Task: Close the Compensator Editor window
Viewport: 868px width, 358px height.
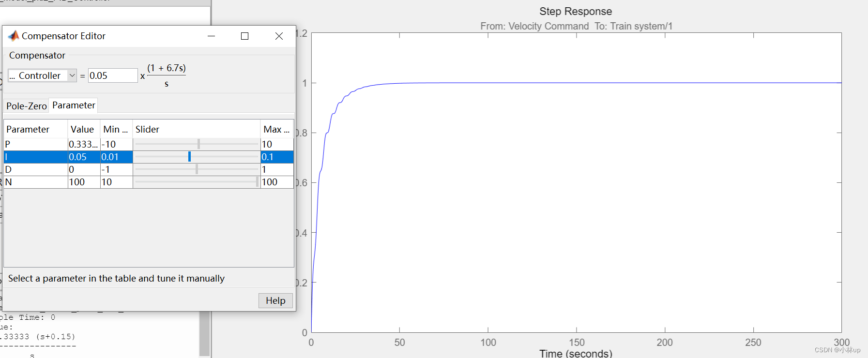Action: click(x=279, y=36)
